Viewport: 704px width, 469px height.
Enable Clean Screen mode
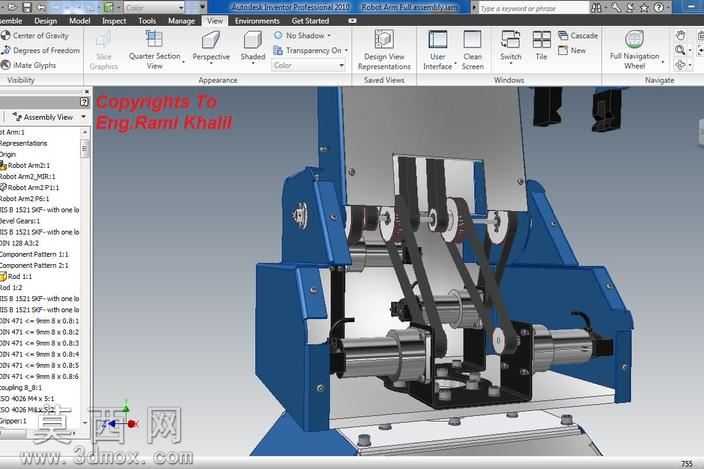tap(472, 49)
